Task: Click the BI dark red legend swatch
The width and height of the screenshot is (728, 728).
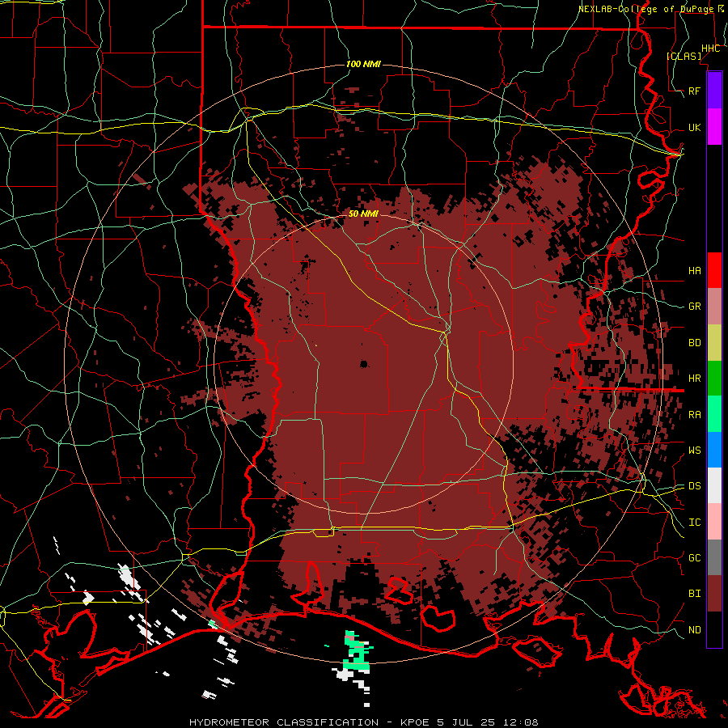Action: click(714, 594)
